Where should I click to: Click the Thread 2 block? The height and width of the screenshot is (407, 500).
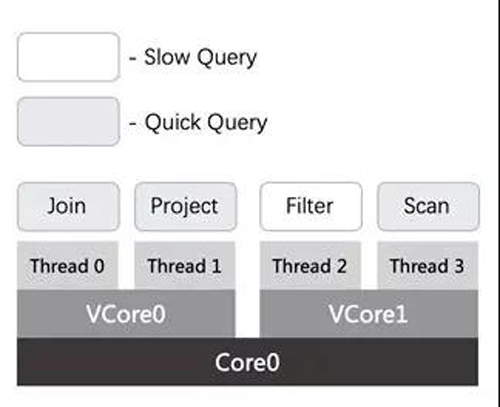click(x=310, y=266)
